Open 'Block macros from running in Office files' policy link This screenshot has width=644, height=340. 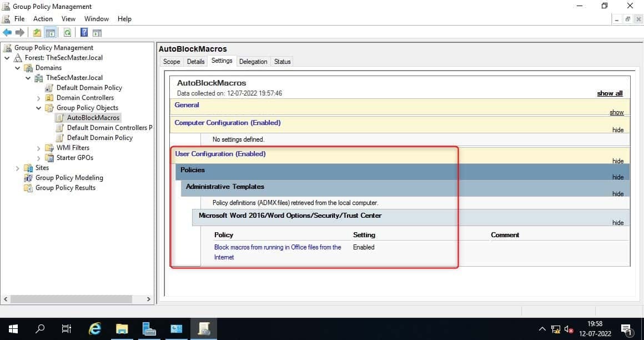pyautogui.click(x=278, y=252)
